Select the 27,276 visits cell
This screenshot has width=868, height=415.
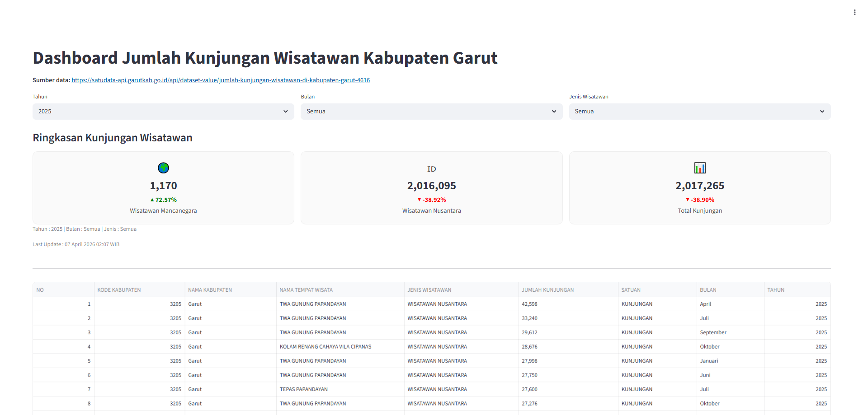tap(568, 404)
